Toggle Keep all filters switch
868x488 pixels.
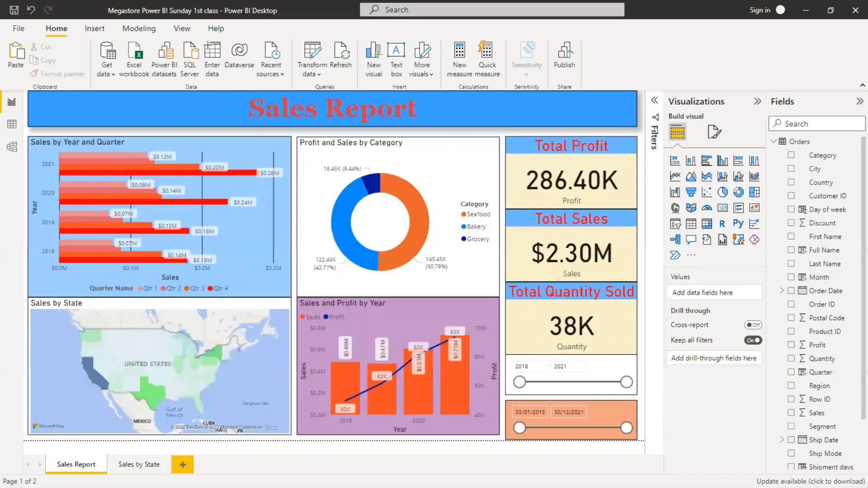click(x=753, y=340)
